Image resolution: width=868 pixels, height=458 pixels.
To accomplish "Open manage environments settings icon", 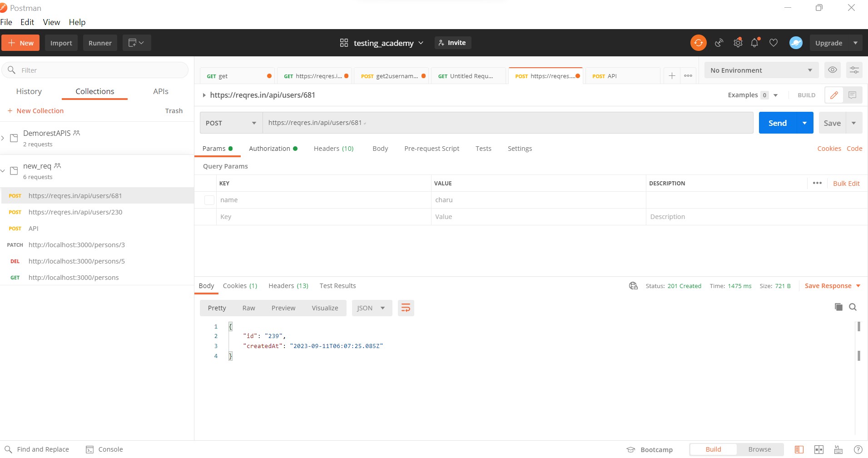I will (x=854, y=70).
